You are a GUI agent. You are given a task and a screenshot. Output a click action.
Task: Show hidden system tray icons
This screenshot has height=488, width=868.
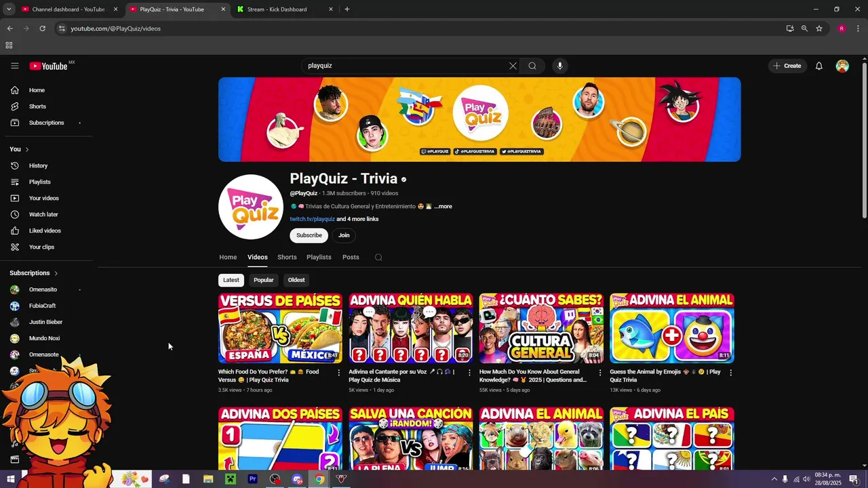774,479
